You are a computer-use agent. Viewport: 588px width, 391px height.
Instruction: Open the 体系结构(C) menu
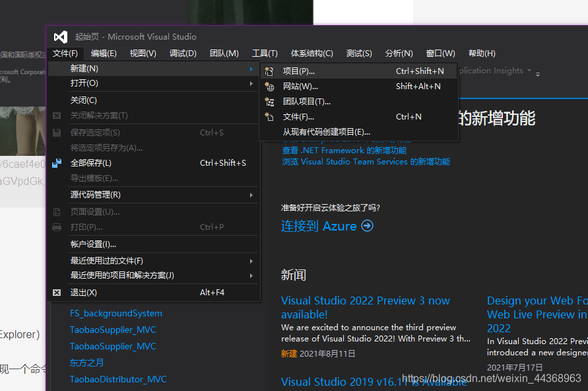tap(312, 53)
